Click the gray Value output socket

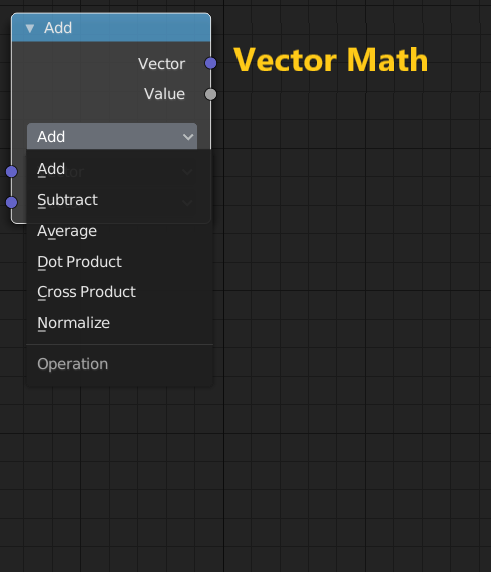click(210, 94)
